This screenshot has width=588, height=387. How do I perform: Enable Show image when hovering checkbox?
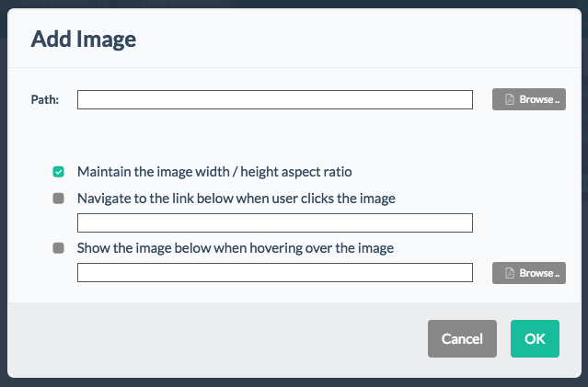coord(59,248)
